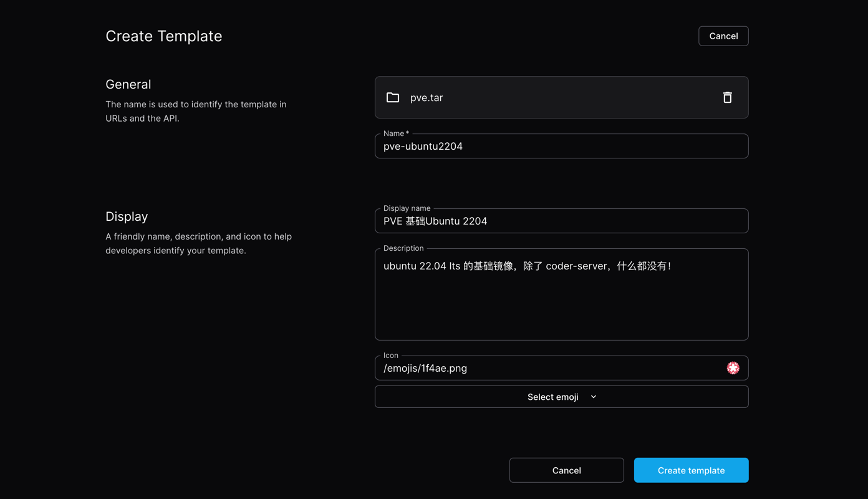Viewport: 868px width, 499px height.
Task: Click the folder icon beside pve.tar
Action: point(393,97)
